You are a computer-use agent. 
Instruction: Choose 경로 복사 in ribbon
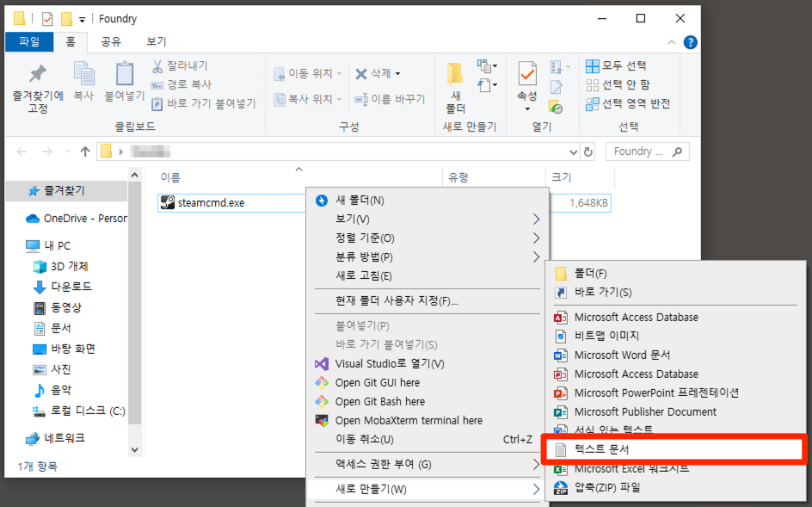point(181,84)
